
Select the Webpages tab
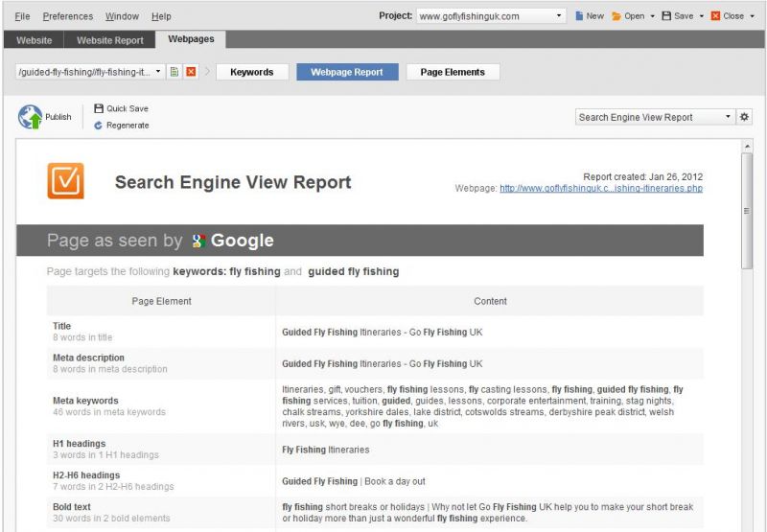191,39
